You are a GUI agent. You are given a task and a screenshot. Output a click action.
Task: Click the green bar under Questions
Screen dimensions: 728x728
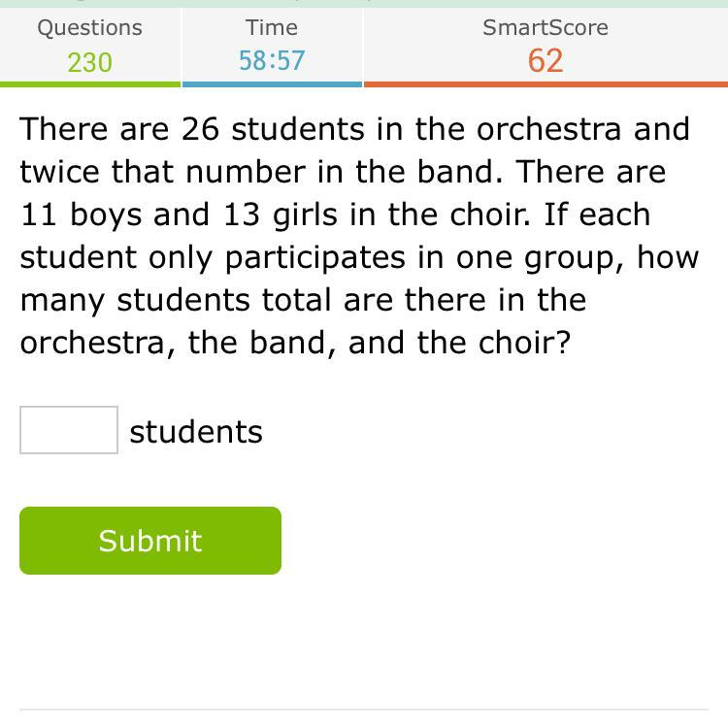click(x=90, y=84)
